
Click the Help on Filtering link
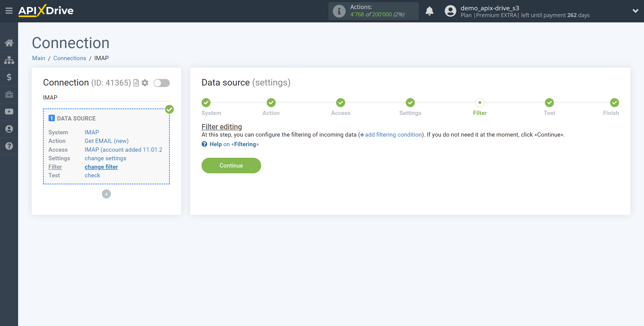pos(230,143)
